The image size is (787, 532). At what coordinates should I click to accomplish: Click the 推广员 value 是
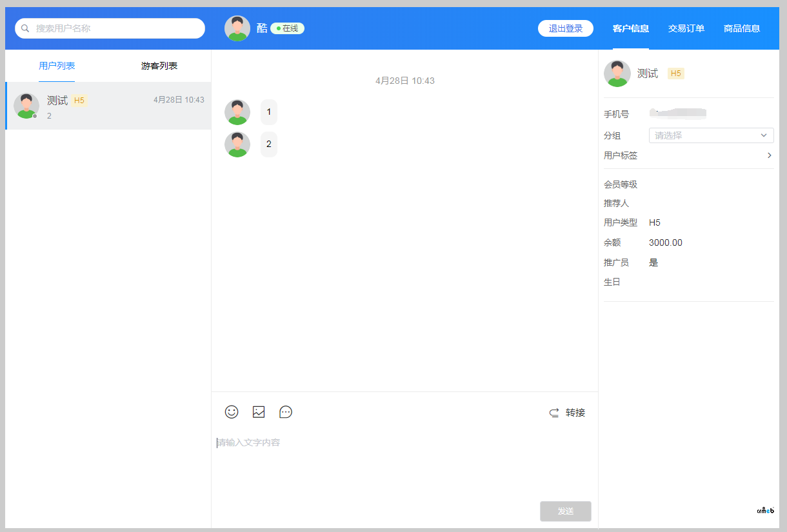pyautogui.click(x=653, y=262)
